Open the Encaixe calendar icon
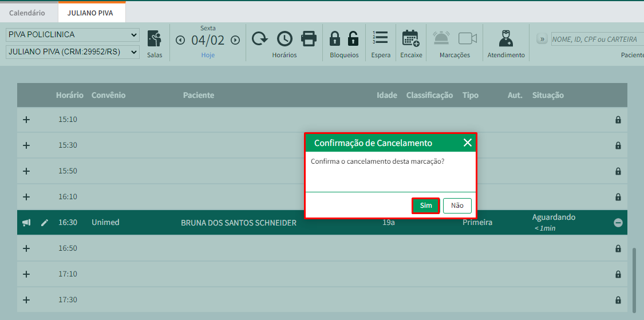Screen dimensions: 644x320 [410, 38]
